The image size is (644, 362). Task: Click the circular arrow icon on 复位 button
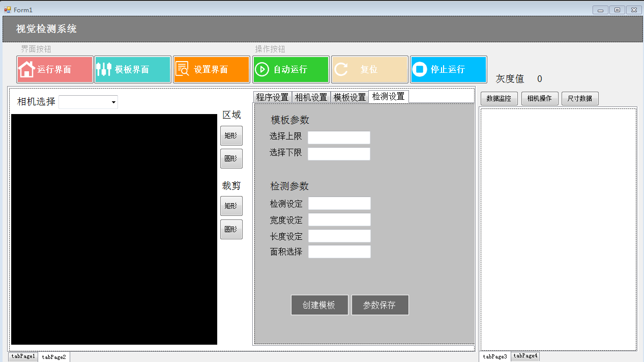point(341,69)
